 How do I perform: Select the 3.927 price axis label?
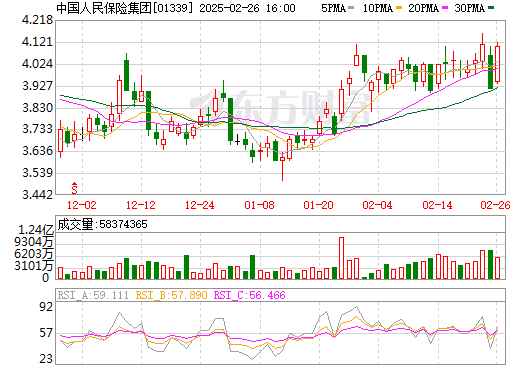[x=37, y=86]
